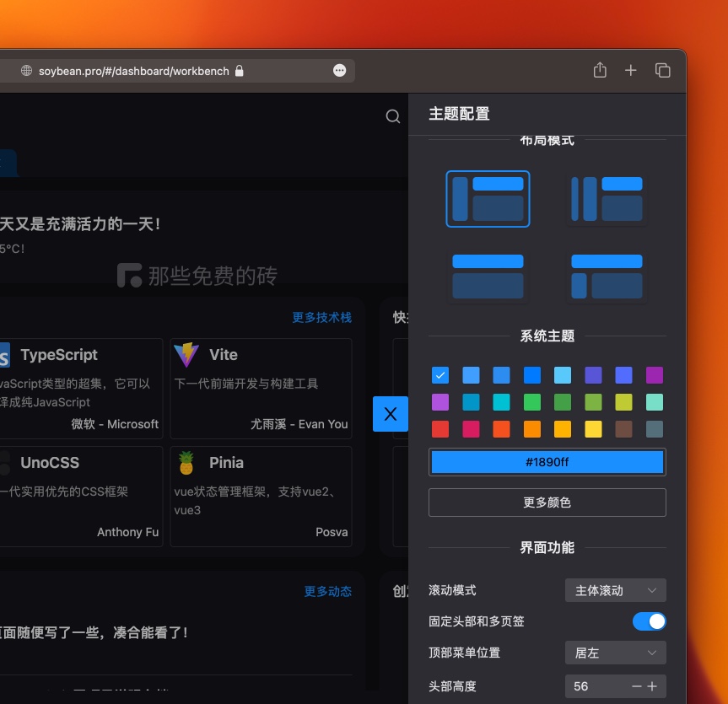Open the 顶部菜单位置 dropdown
Screen dimensions: 728x704
tap(615, 653)
